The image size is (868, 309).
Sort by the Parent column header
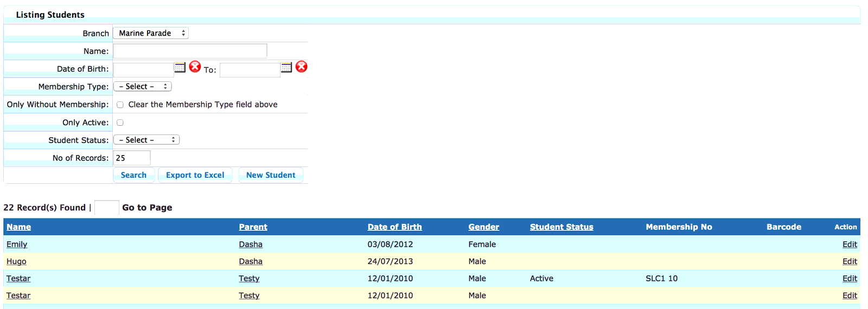pyautogui.click(x=253, y=227)
